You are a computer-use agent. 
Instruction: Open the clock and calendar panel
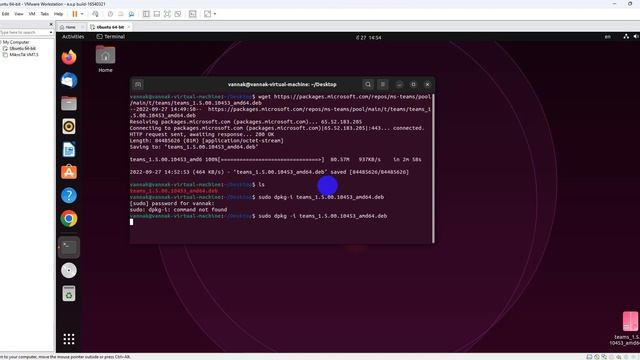368,37
